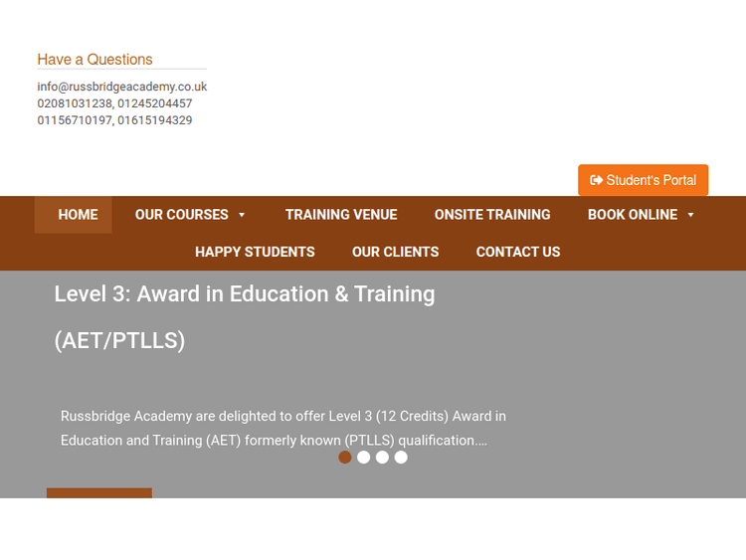
Task: Open the HAPPY STUDENTS menu item
Action: pyautogui.click(x=255, y=252)
